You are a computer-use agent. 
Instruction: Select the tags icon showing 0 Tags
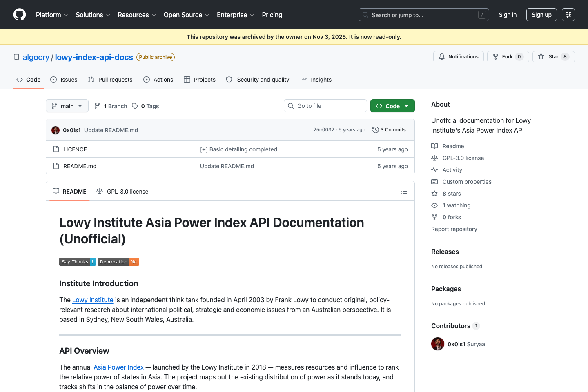(x=135, y=106)
